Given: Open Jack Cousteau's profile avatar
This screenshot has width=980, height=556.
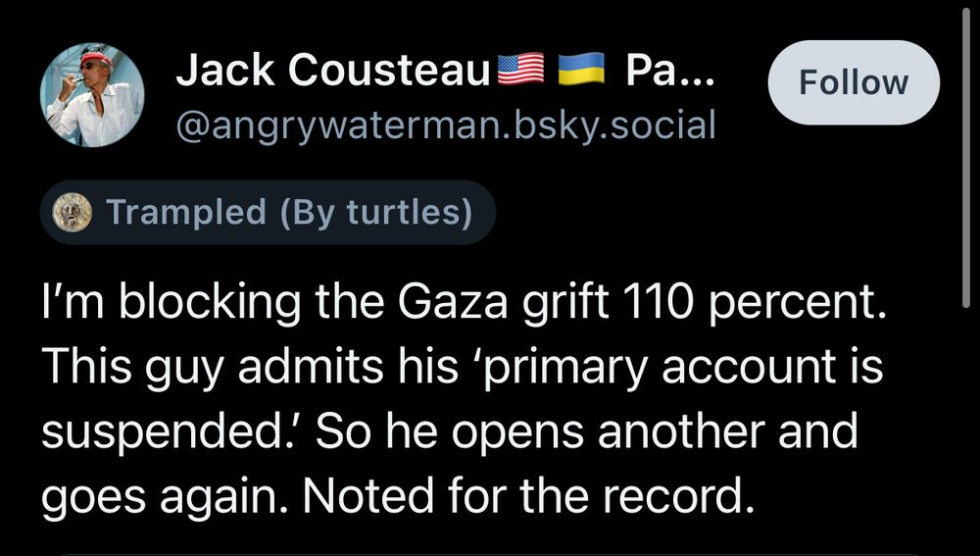Looking at the screenshot, I should [92, 95].
